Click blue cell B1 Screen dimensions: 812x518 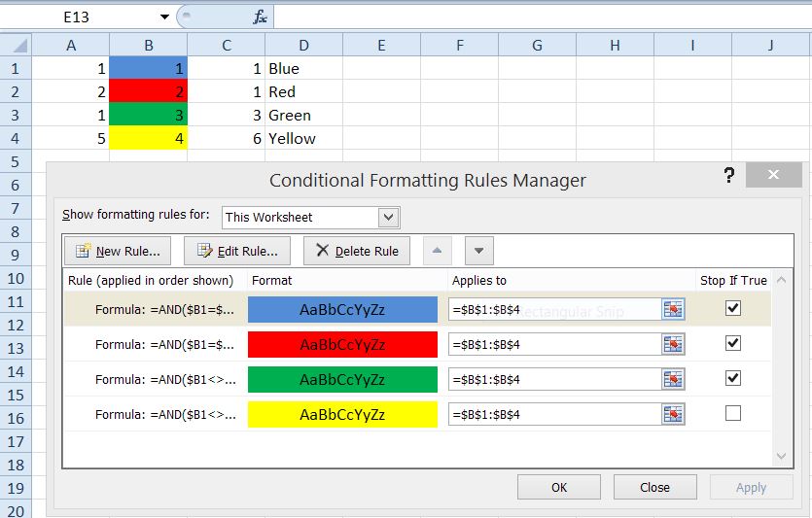tap(148, 68)
